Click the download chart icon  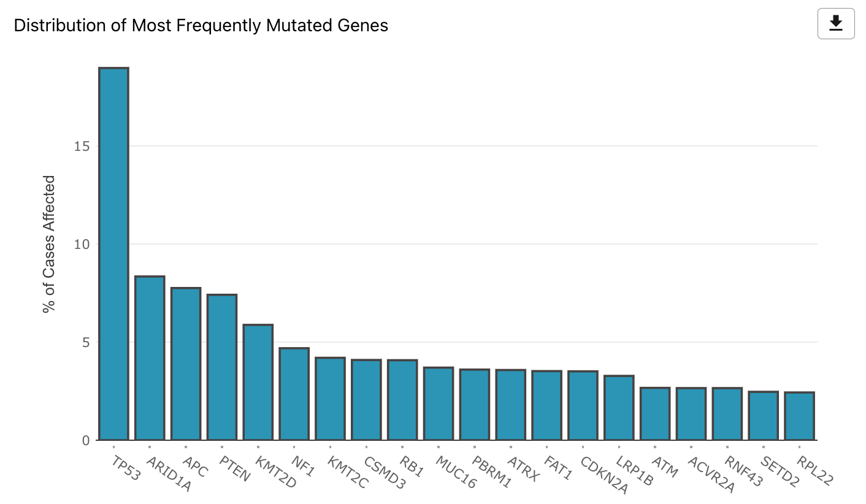click(835, 24)
